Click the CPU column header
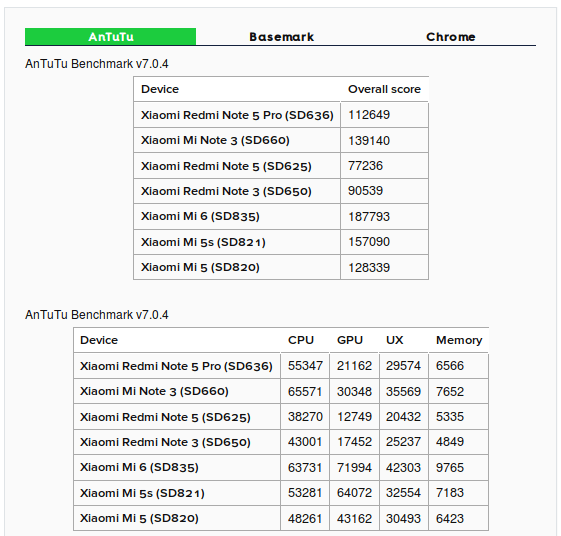Image resolution: width=561 pixels, height=536 pixels. click(x=301, y=340)
